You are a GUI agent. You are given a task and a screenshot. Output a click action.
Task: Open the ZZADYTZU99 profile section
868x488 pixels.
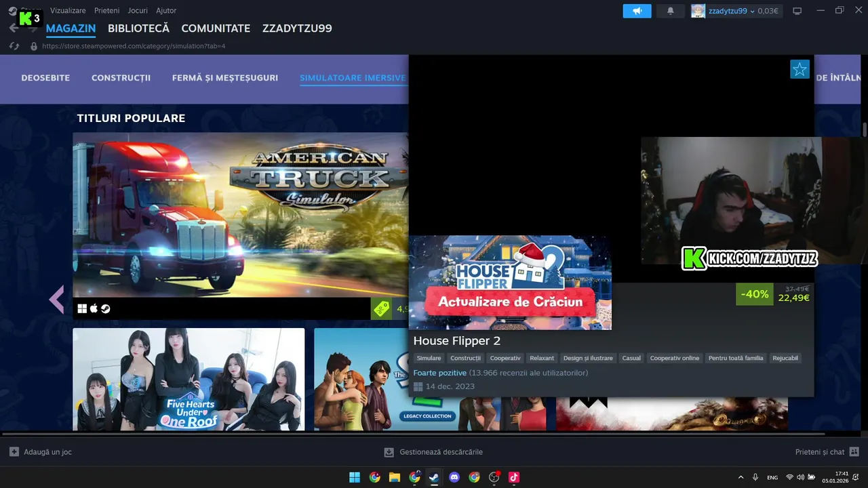tap(297, 28)
